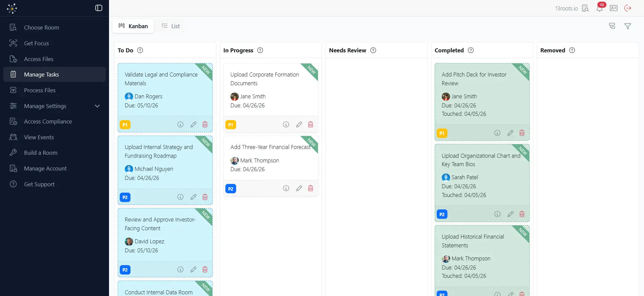This screenshot has width=644, height=296.
Task: Click P1 priority badge on Validate Legal card
Action: [125, 125]
